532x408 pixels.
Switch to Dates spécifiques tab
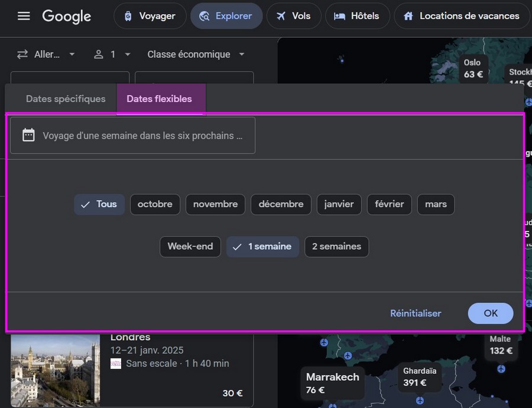pos(66,99)
